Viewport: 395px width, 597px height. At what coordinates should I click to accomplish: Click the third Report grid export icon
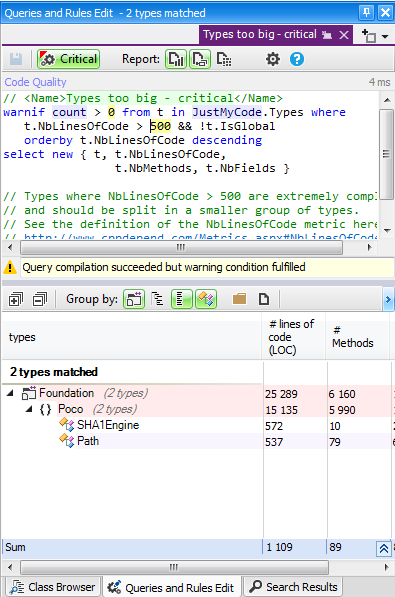224,59
